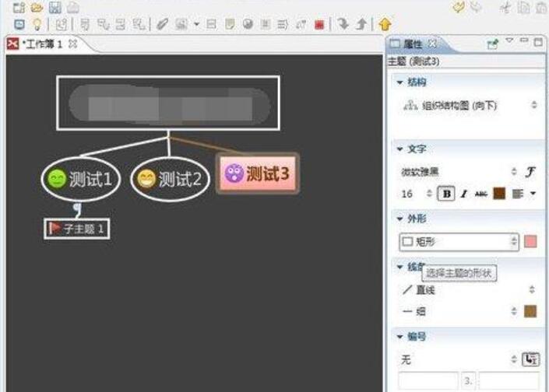Click the light bulb brainstorm icon
549x392 pixels.
tap(37, 24)
